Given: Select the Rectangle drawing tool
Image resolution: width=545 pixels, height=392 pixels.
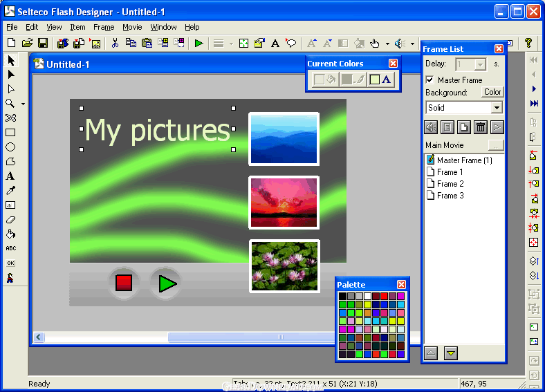Looking at the screenshot, I should point(10,133).
